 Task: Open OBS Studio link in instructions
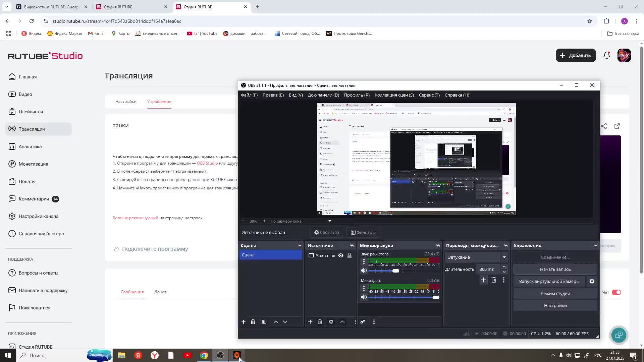tap(207, 163)
